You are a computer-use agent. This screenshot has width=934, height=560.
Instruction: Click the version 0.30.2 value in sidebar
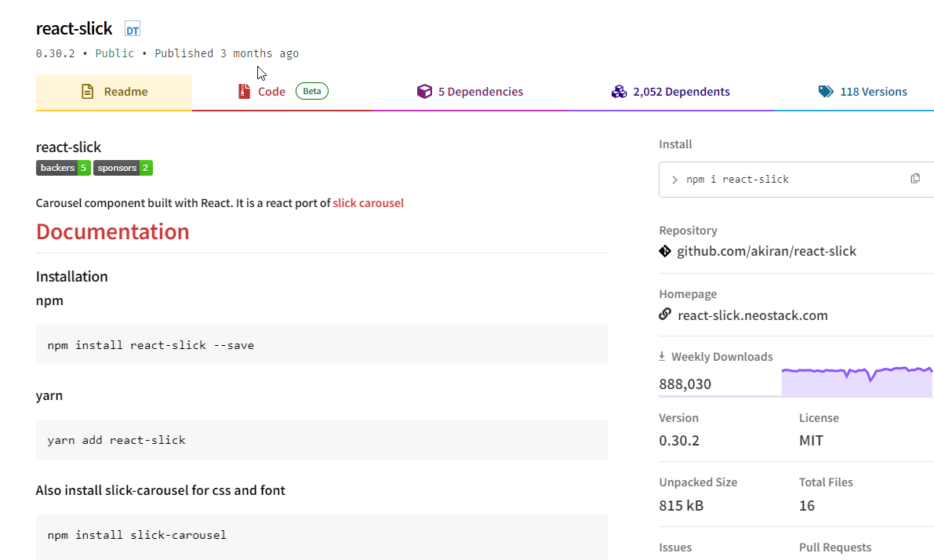[x=679, y=441]
